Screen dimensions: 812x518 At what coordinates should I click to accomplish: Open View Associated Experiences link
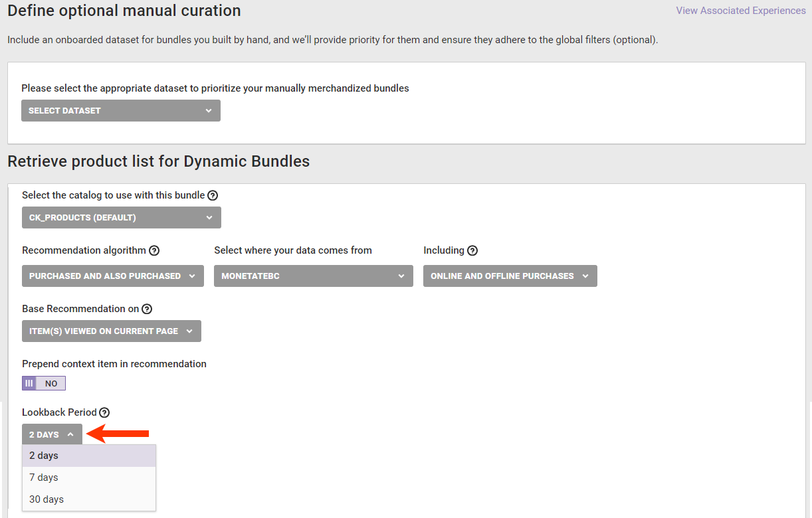(740, 11)
